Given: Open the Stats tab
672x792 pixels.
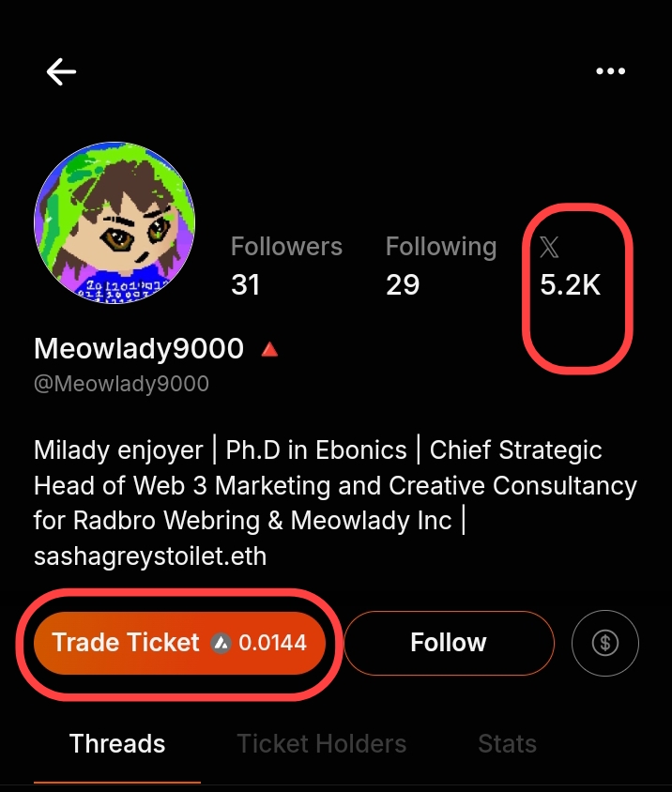Looking at the screenshot, I should [x=507, y=744].
